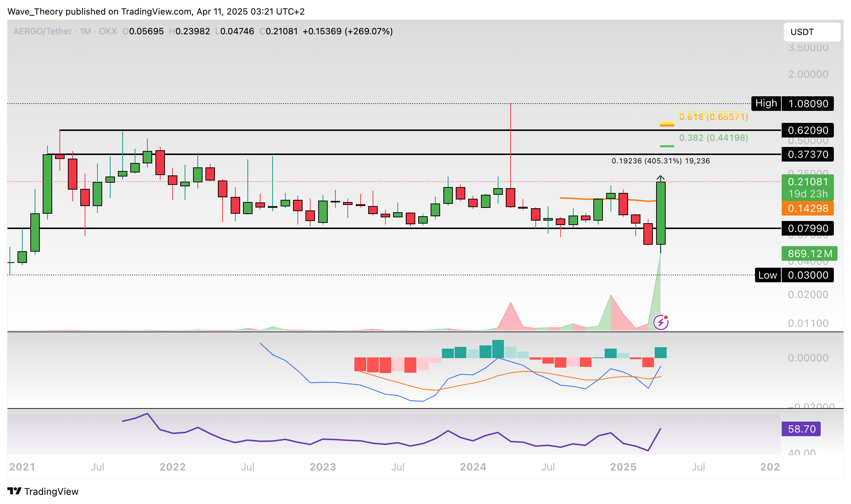Click the green 869.12 M volume label
This screenshot has width=851, height=504.
point(809,253)
